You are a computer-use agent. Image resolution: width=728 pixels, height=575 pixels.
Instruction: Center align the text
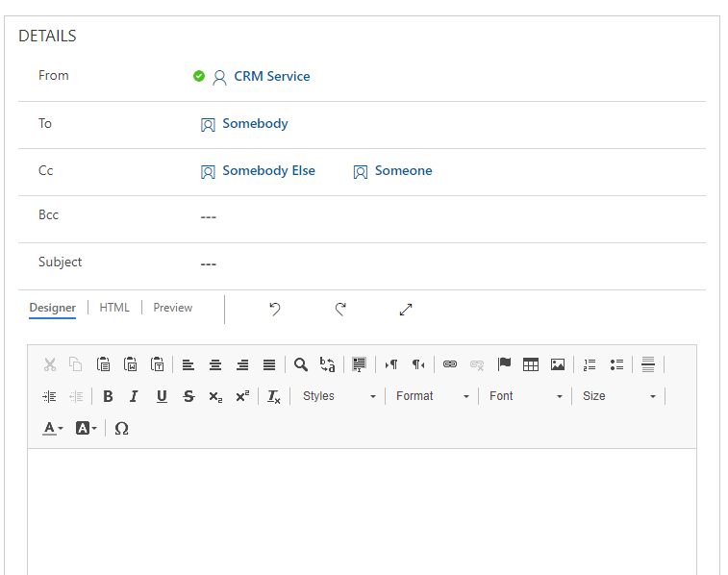tap(215, 364)
